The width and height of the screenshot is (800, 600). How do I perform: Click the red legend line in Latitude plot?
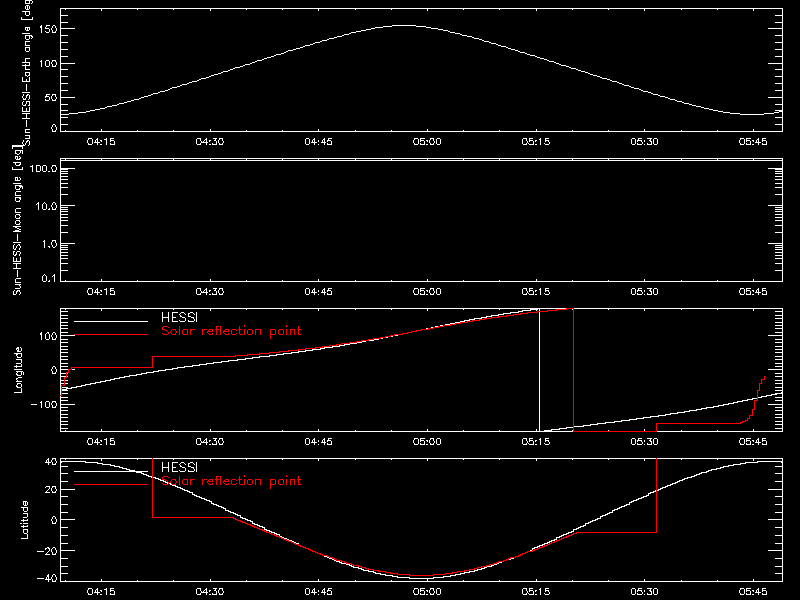[111, 485]
